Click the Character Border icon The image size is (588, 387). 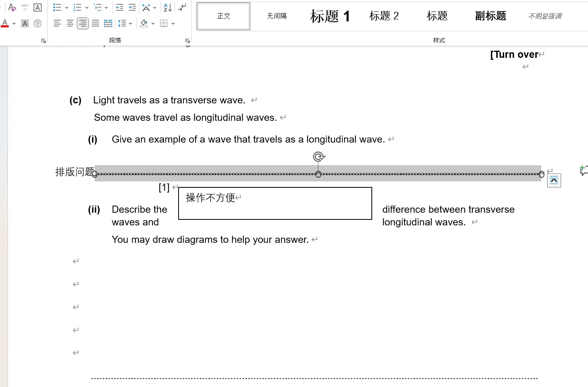click(38, 8)
